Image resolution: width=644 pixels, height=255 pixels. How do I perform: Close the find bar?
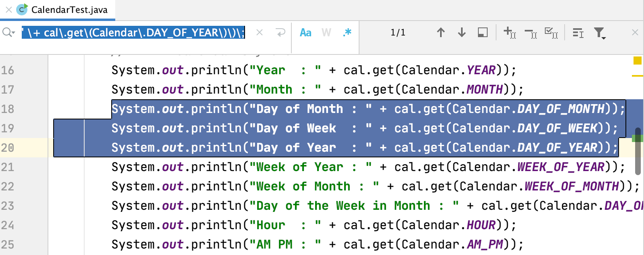[635, 33]
